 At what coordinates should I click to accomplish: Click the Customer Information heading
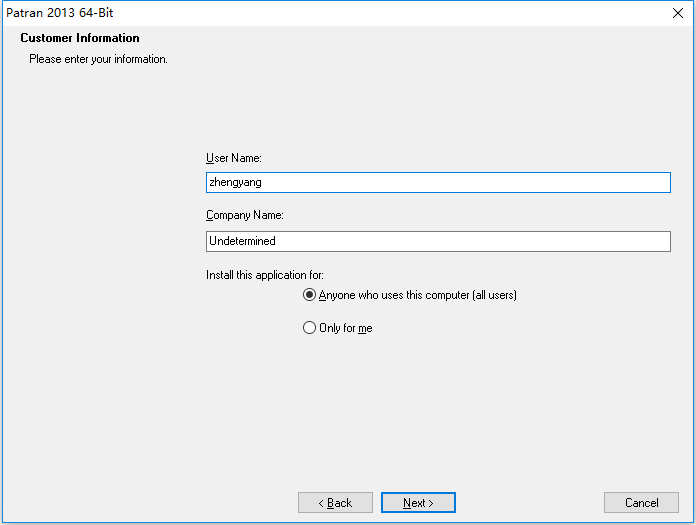point(80,38)
